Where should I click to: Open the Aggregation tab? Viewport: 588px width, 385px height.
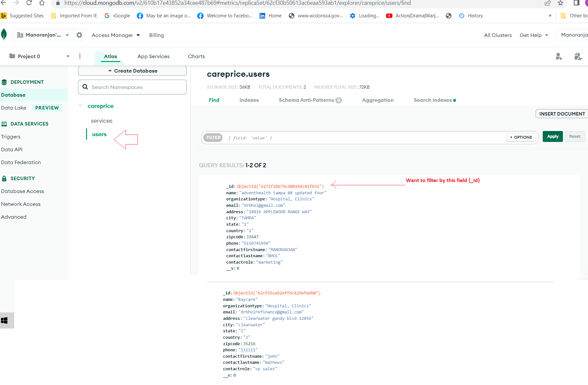[378, 100]
